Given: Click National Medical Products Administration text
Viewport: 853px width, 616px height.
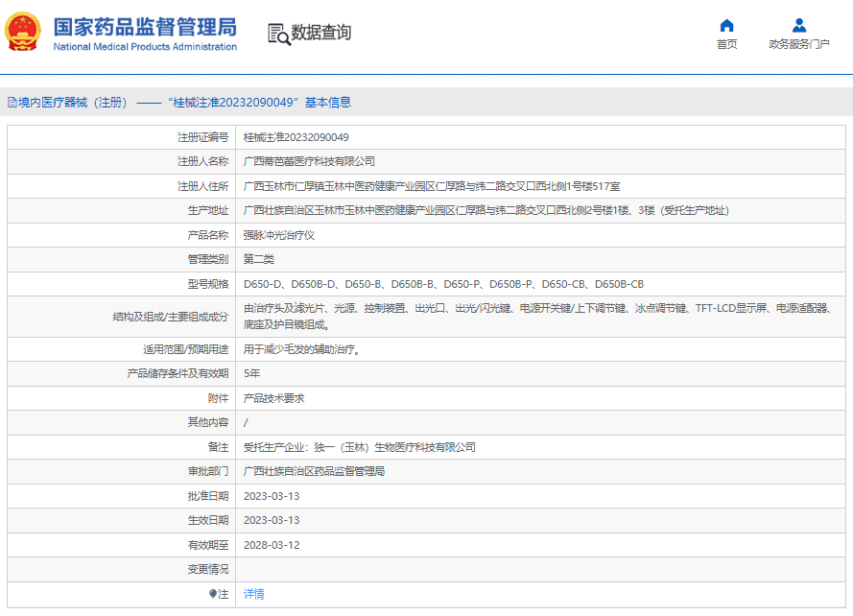Looking at the screenshot, I should (x=145, y=47).
